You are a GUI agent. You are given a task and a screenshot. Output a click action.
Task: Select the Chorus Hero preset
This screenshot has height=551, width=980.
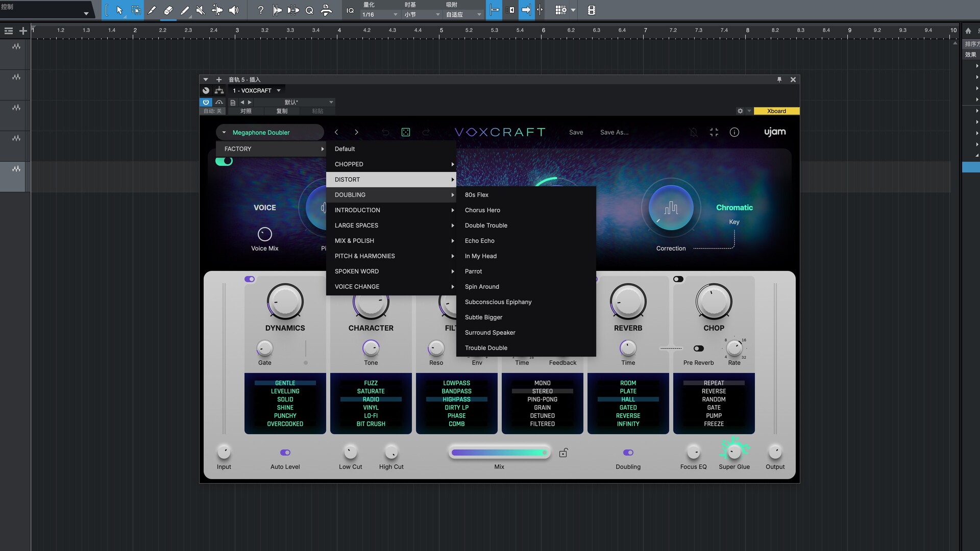point(482,210)
